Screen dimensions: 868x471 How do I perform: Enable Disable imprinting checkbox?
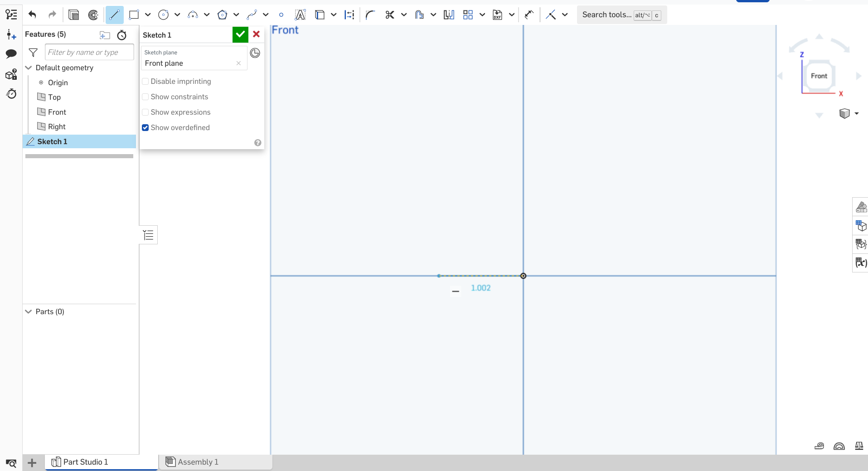[145, 82]
